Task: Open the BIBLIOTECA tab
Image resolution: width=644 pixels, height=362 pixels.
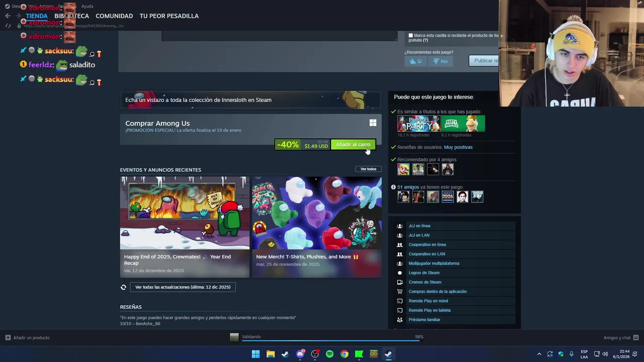Action: (x=71, y=16)
